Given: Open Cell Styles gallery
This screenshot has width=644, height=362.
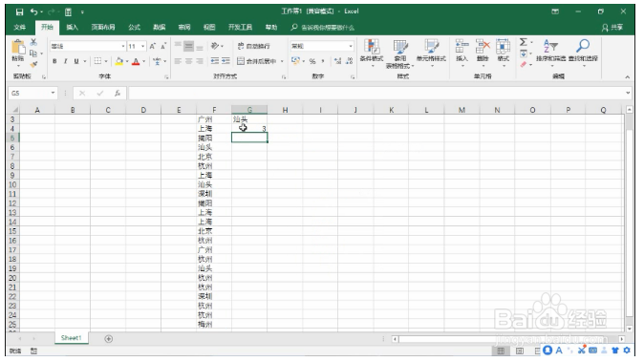Looking at the screenshot, I should (431, 53).
